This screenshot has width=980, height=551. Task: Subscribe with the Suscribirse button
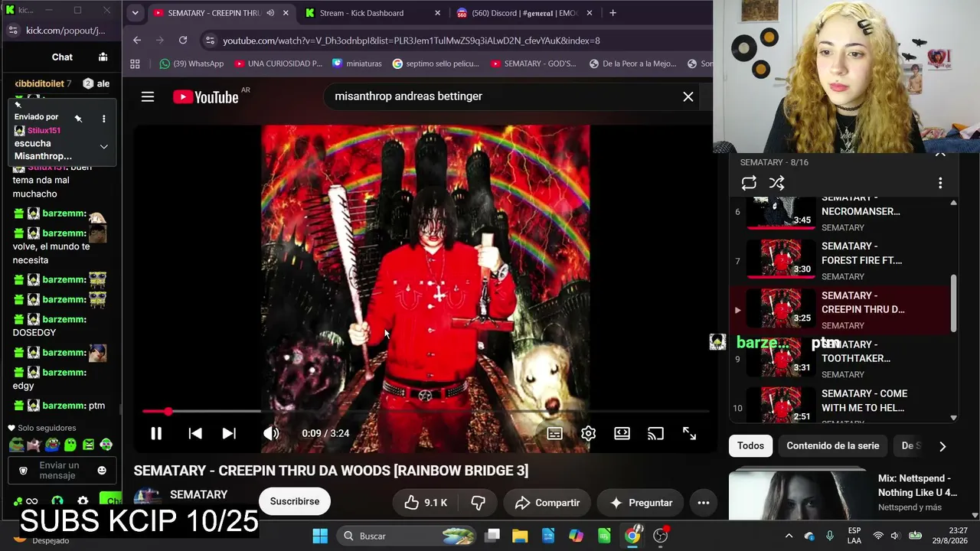tap(295, 501)
